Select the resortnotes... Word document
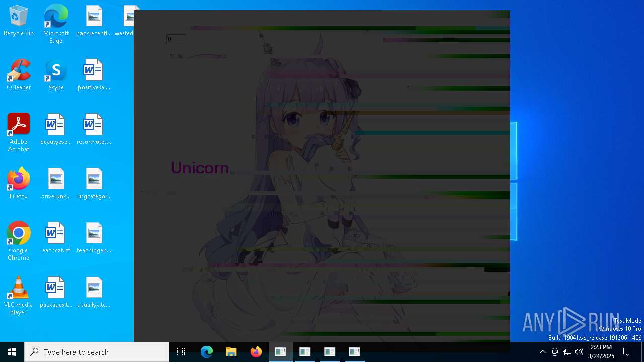Image resolution: width=644 pixels, height=362 pixels. (x=94, y=130)
